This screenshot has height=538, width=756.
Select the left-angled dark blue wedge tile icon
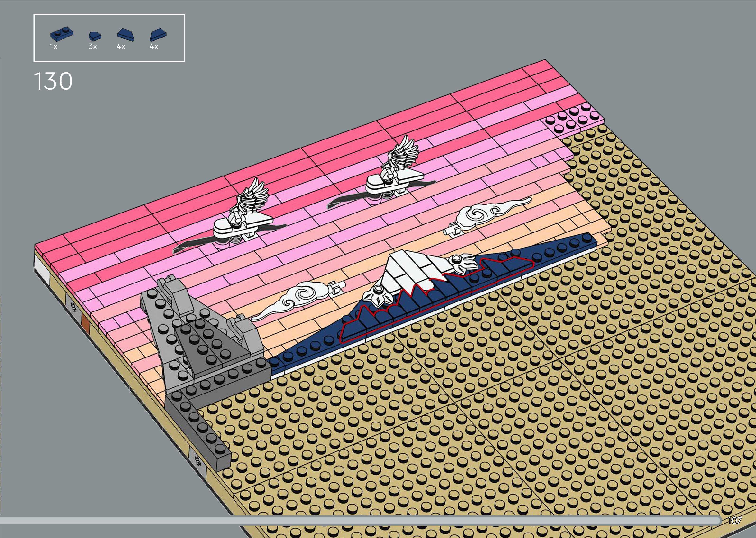125,35
